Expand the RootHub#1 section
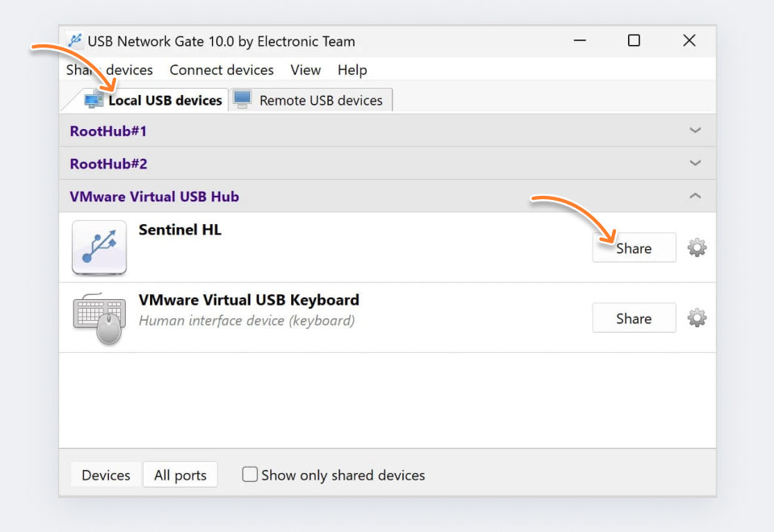This screenshot has height=532, width=774. coord(694,130)
